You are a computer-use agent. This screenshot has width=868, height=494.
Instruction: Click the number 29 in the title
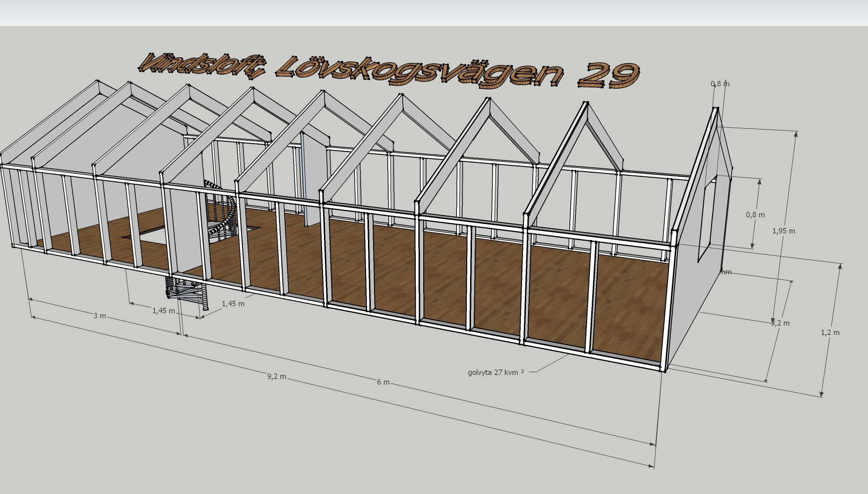tap(608, 75)
